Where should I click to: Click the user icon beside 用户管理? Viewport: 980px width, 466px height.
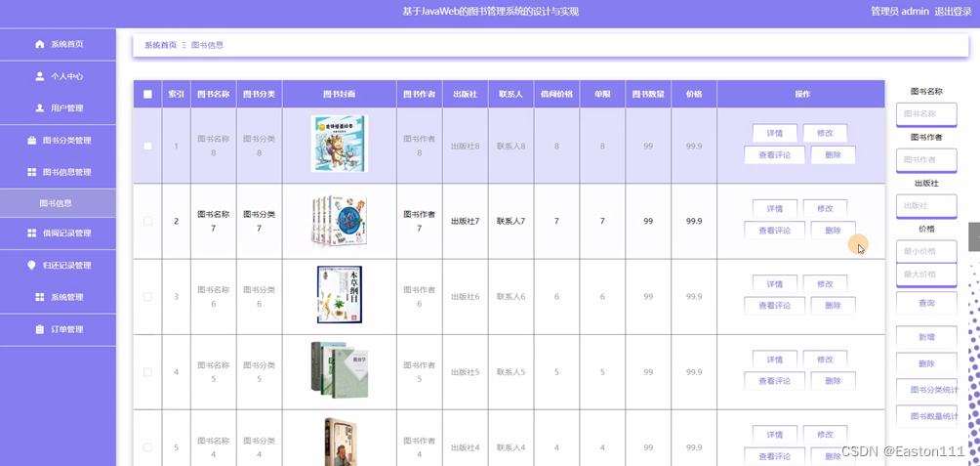40,108
